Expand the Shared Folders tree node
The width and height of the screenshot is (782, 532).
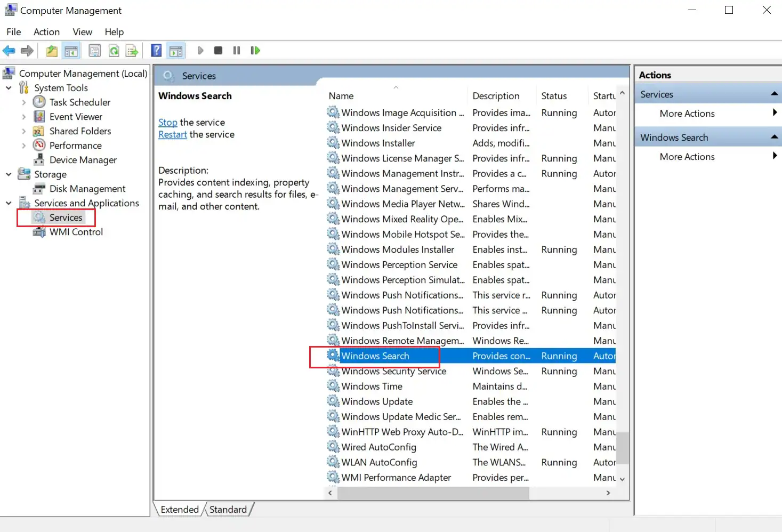[23, 131]
